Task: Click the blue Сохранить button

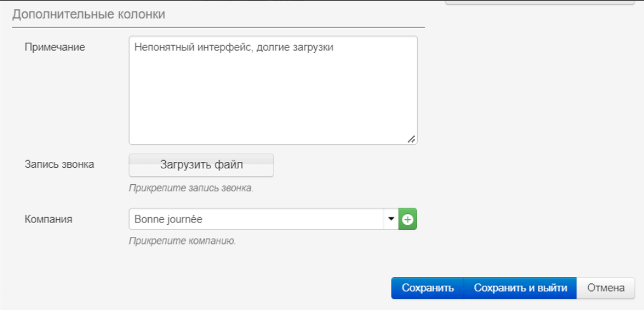Action: pyautogui.click(x=428, y=288)
